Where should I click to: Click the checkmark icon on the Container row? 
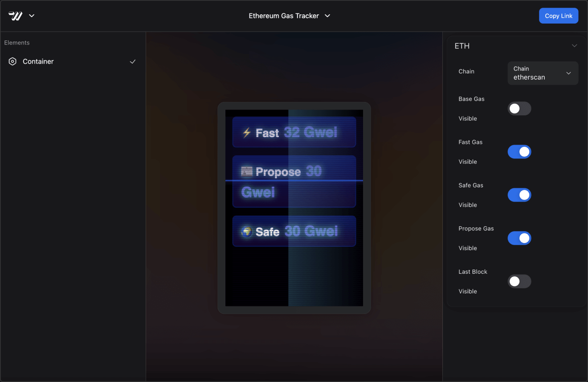[x=132, y=61]
